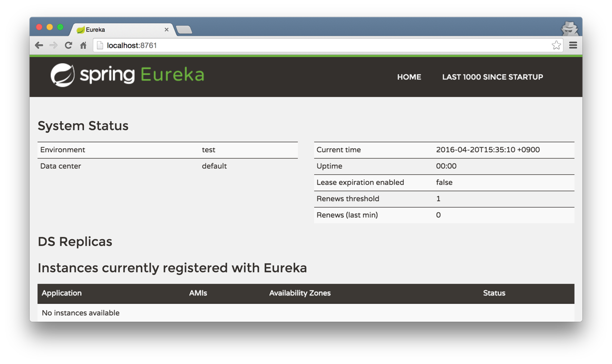The height and width of the screenshot is (364, 612).
Task: Select the Lease expiration enabled label
Action: [360, 183]
